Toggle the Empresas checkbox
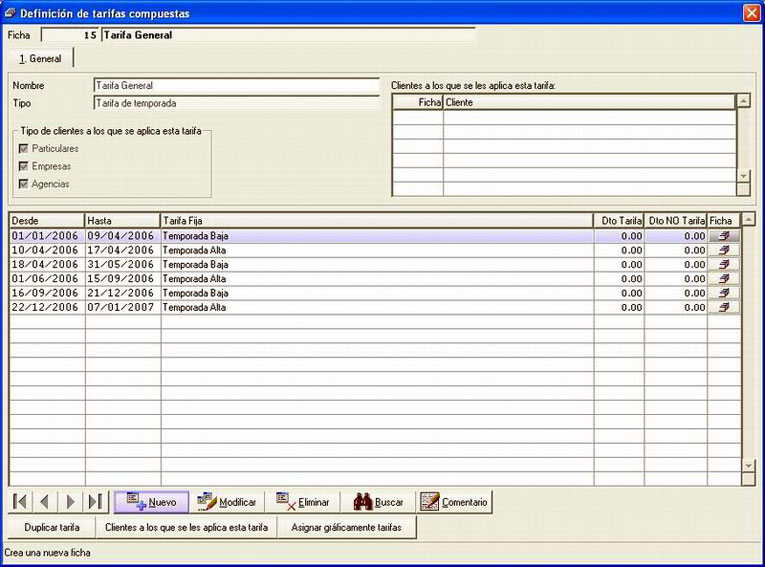Viewport: 765px width, 567px height. click(x=23, y=166)
